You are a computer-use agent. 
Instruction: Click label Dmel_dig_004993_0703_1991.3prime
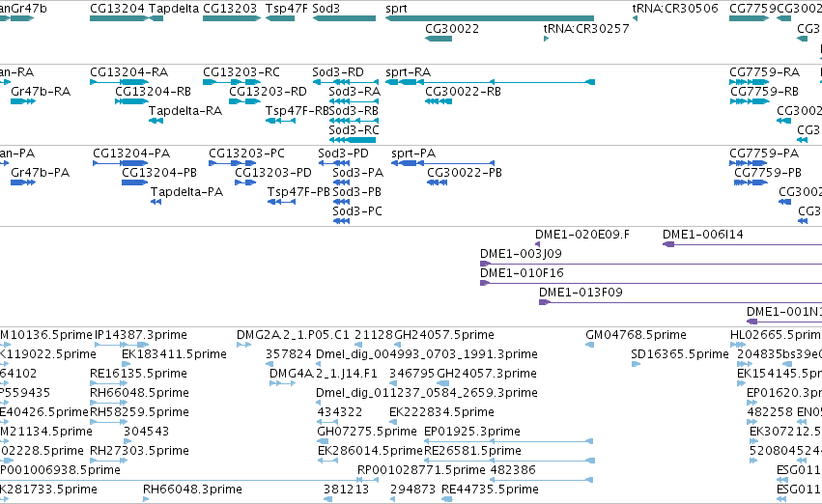coord(427,354)
